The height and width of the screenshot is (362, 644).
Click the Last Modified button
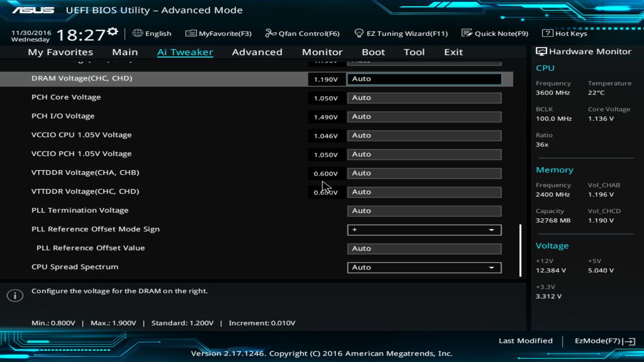pyautogui.click(x=525, y=340)
